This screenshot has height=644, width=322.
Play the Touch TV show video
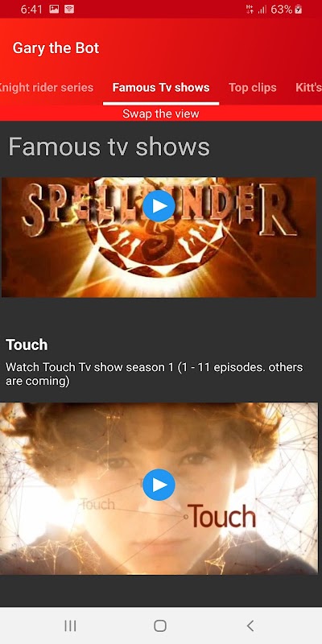coord(159,485)
